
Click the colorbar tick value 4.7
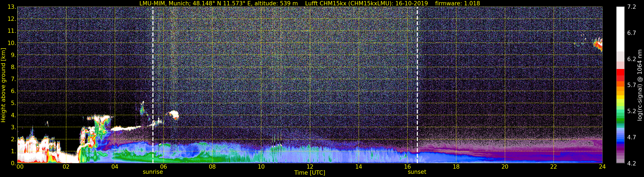click(x=632, y=137)
